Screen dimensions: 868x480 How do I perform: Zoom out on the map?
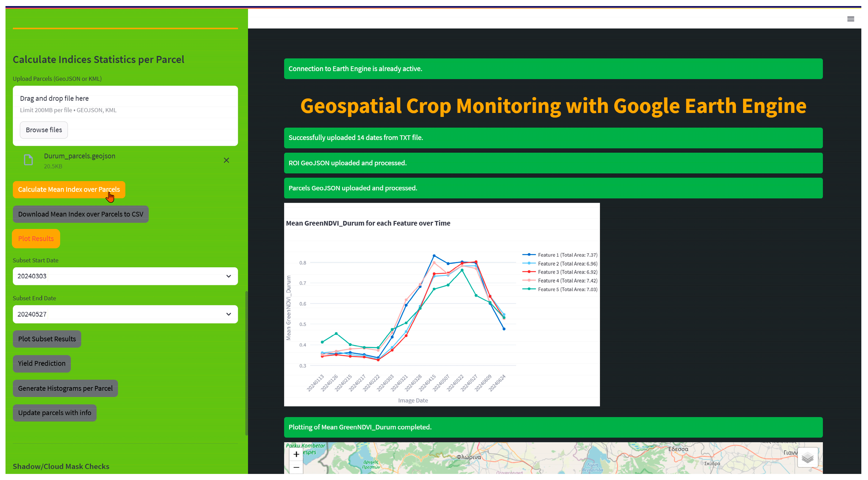(296, 467)
